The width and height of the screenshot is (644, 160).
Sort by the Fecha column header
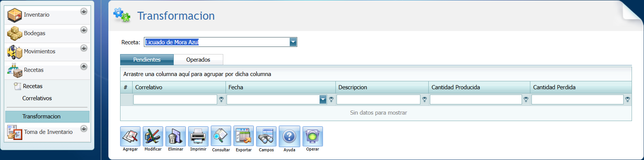tap(281, 87)
